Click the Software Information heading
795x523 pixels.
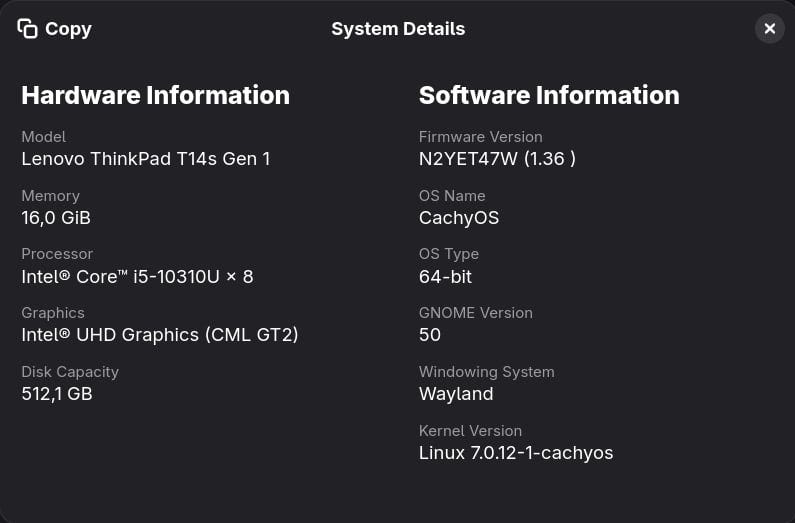pyautogui.click(x=549, y=95)
